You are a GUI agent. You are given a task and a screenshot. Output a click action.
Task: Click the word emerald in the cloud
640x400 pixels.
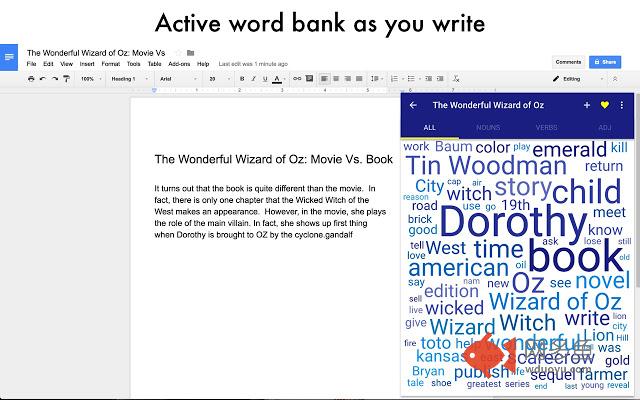[569, 149]
